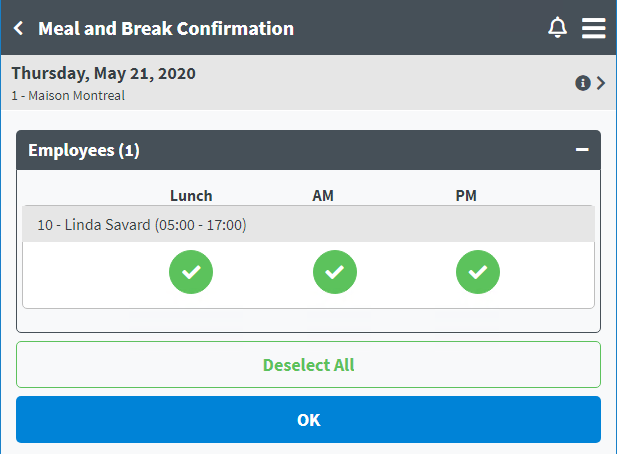617x454 pixels.
Task: Click the empty area below the employee card
Action: click(308, 320)
